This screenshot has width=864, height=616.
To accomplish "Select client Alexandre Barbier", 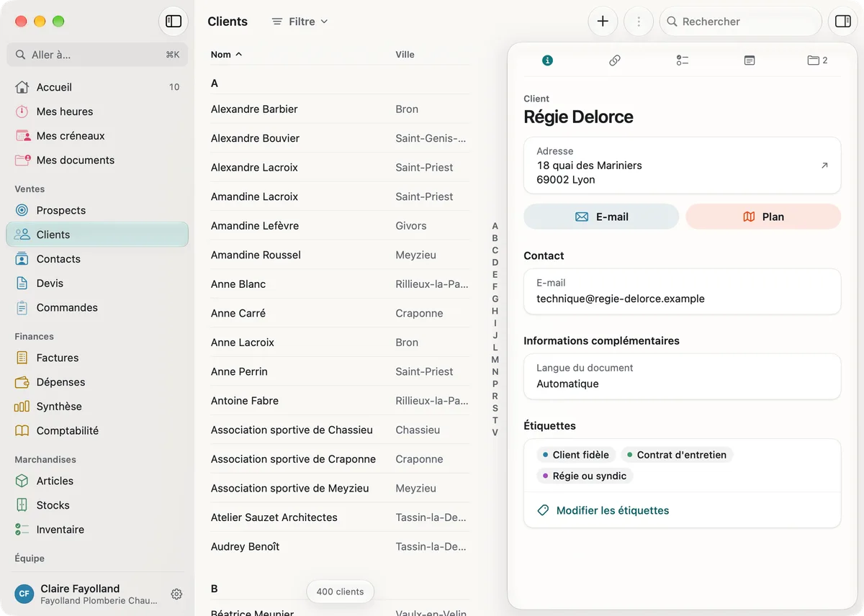I will (340, 109).
